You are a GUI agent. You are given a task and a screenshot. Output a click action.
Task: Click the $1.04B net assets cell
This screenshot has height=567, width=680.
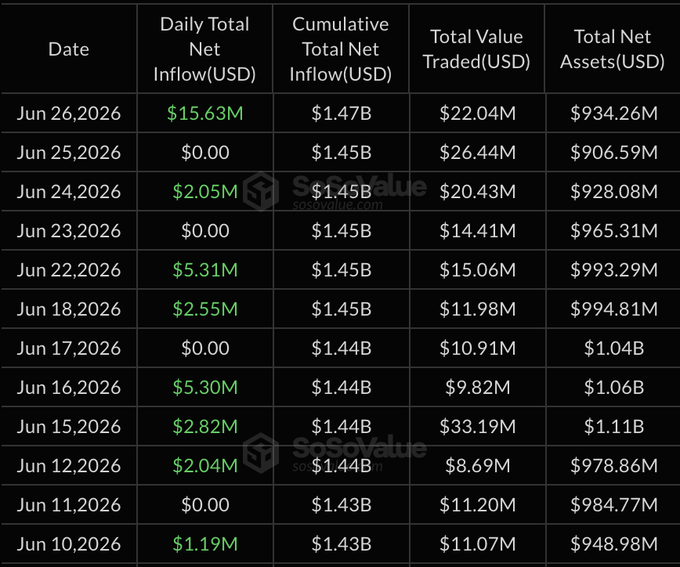(x=614, y=348)
